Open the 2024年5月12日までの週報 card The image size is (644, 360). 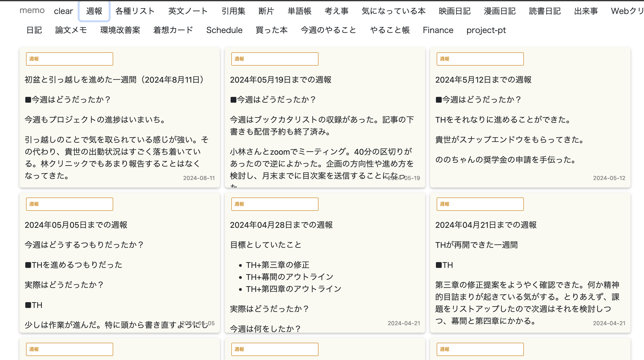483,80
